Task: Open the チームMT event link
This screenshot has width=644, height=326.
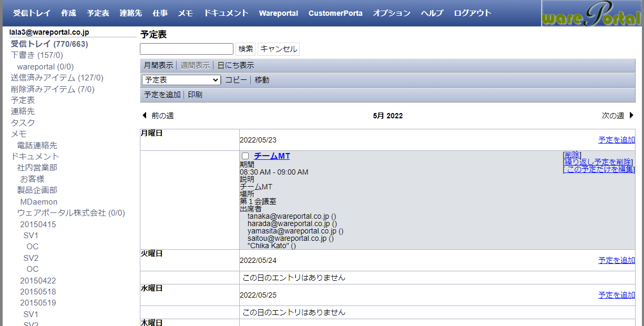Action: (x=272, y=156)
